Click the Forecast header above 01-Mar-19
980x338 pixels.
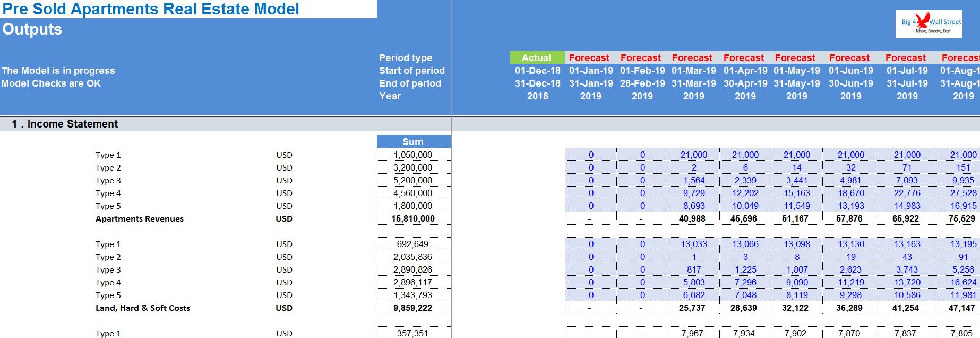click(x=692, y=57)
